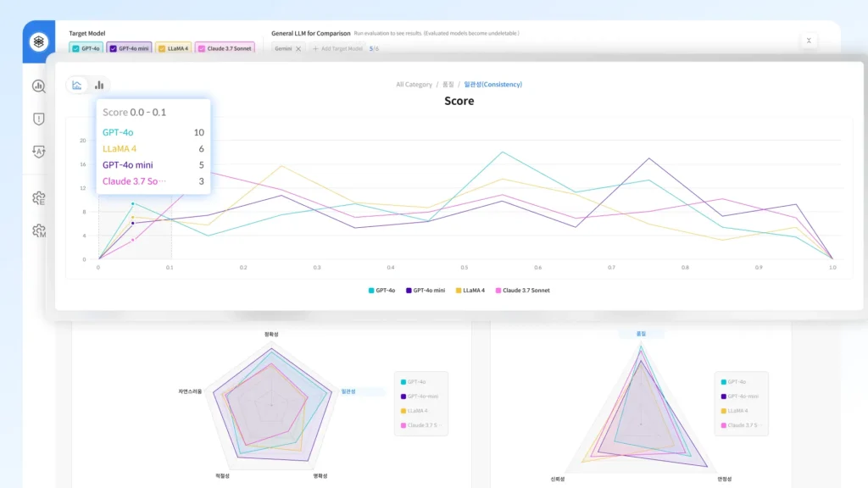The image size is (868, 488).
Task: Click Add Target Model button
Action: pyautogui.click(x=337, y=48)
